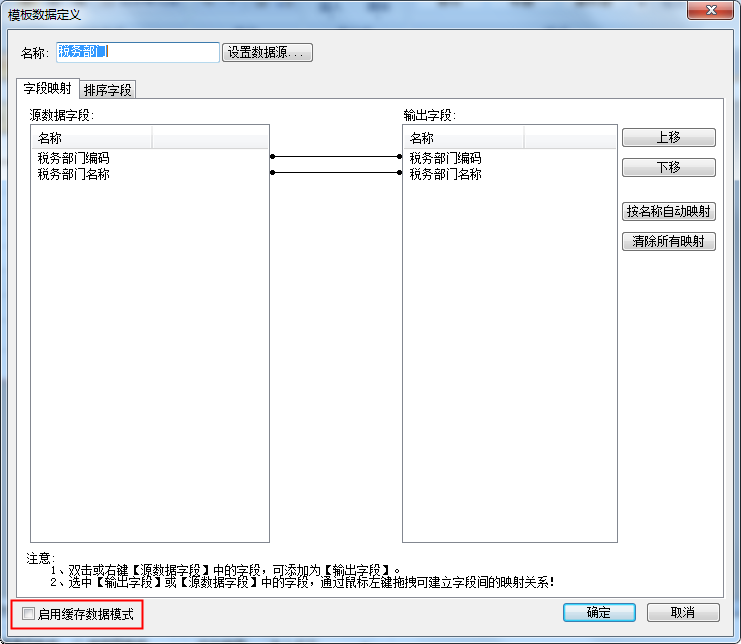Select 税务部门编码 in the 源数据字段 list

(74, 158)
